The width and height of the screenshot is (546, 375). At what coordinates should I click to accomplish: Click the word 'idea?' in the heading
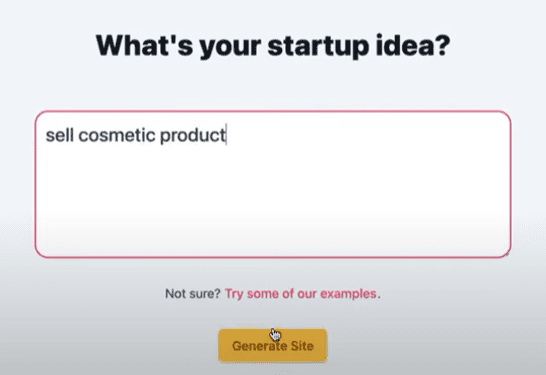tap(413, 46)
